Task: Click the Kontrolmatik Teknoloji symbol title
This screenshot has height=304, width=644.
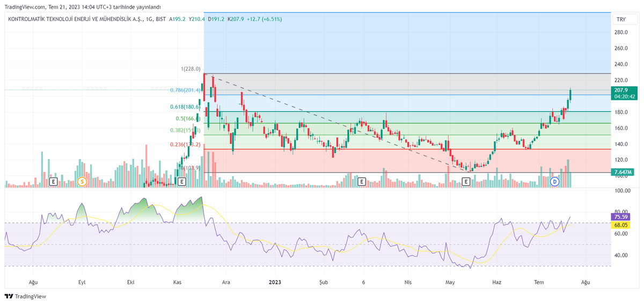Action: (76, 19)
